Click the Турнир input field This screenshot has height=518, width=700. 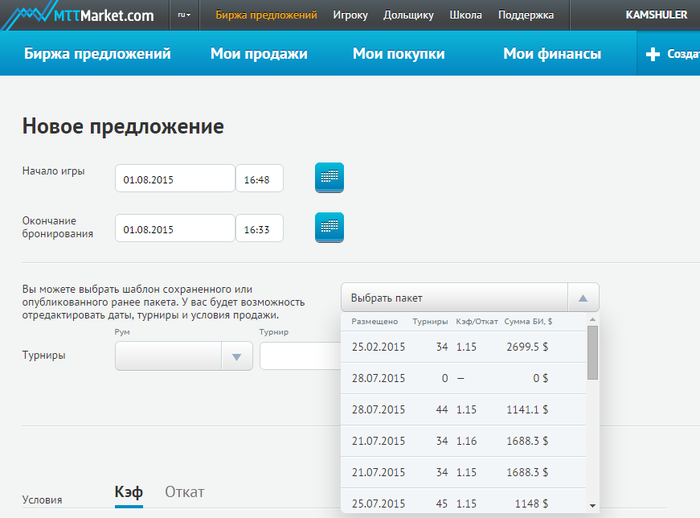tap(300, 356)
